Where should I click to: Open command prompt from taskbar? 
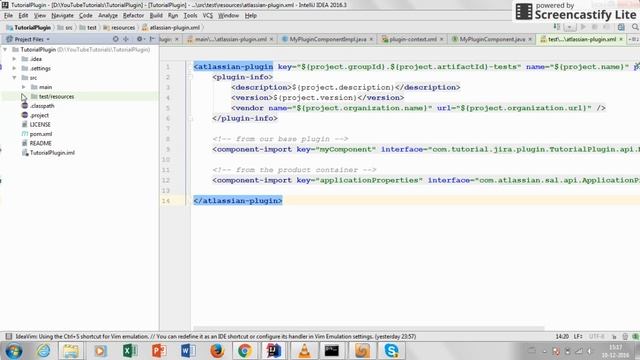click(x=332, y=351)
